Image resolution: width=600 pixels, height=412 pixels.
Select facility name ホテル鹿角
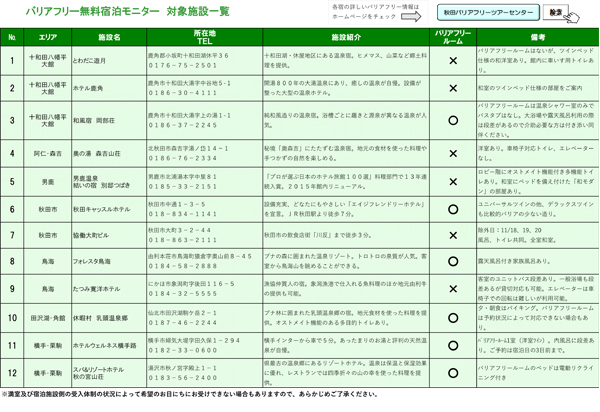[88, 88]
